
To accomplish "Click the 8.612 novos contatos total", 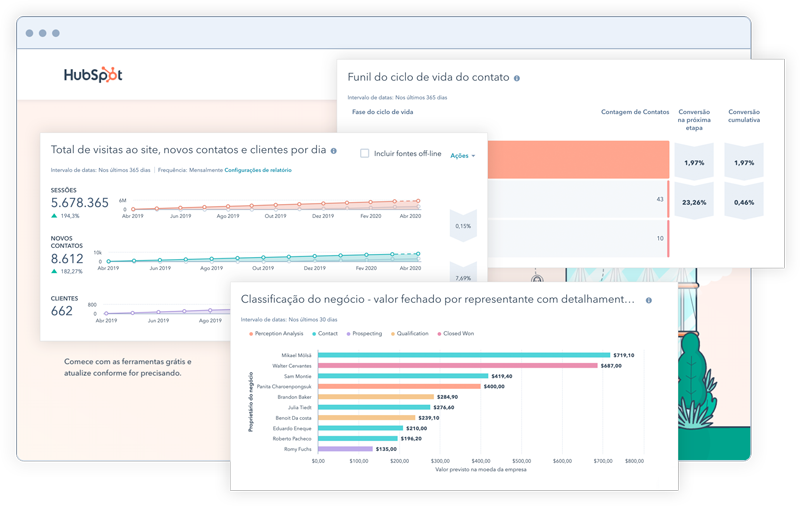I will pyautogui.click(x=67, y=259).
